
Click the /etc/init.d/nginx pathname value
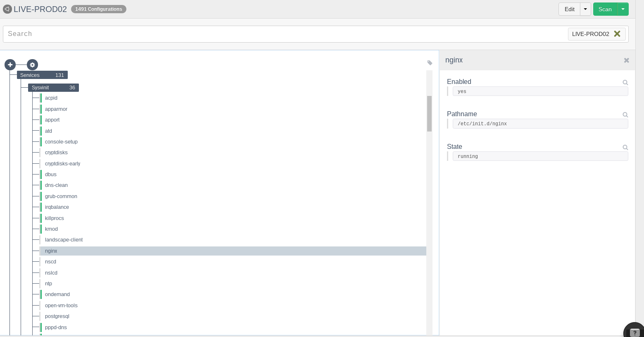point(540,124)
